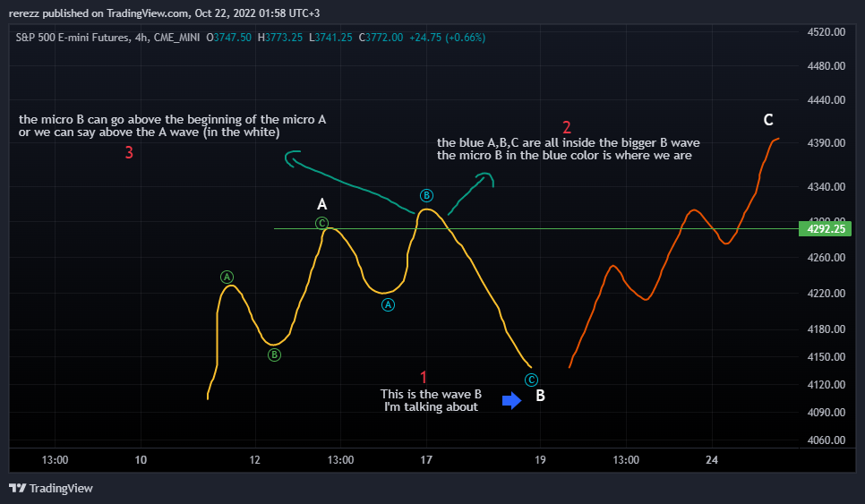This screenshot has height=504, width=865.
Task: Click the 4090.00 price axis label
Action: [x=826, y=413]
